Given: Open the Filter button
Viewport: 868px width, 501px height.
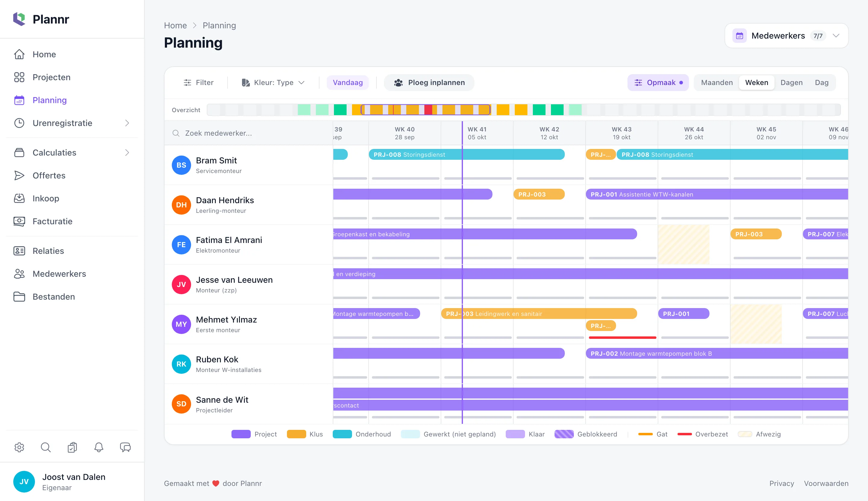Looking at the screenshot, I should pos(199,83).
